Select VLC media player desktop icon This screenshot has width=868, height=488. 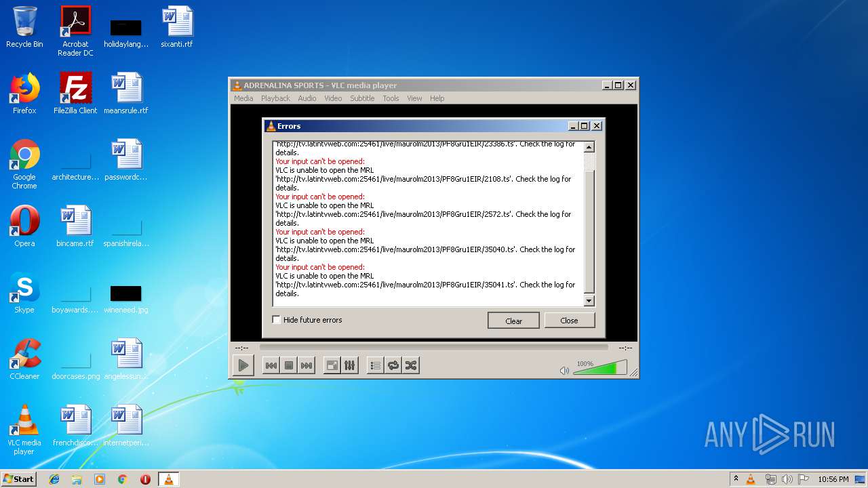pyautogui.click(x=24, y=430)
